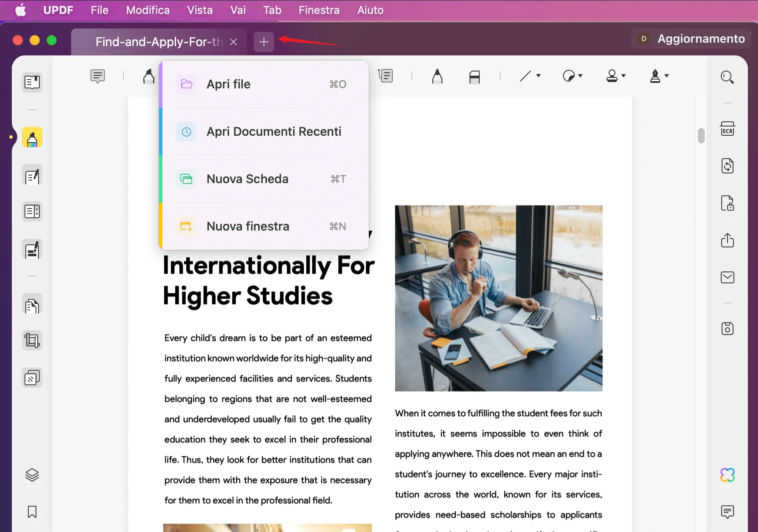The width and height of the screenshot is (758, 532).
Task: Click the 'Higher Studies' heading text
Action: 248,296
